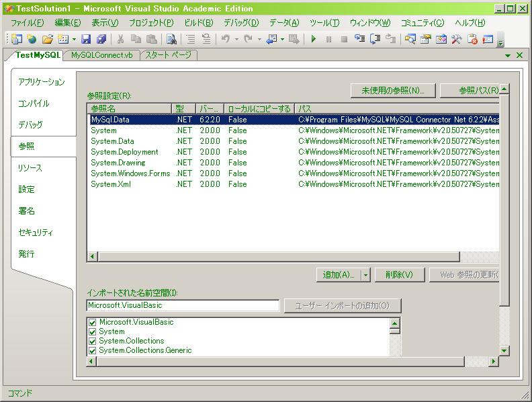Toggle the System.Collections namespace checkbox
The width and height of the screenshot is (532, 402).
[x=92, y=341]
